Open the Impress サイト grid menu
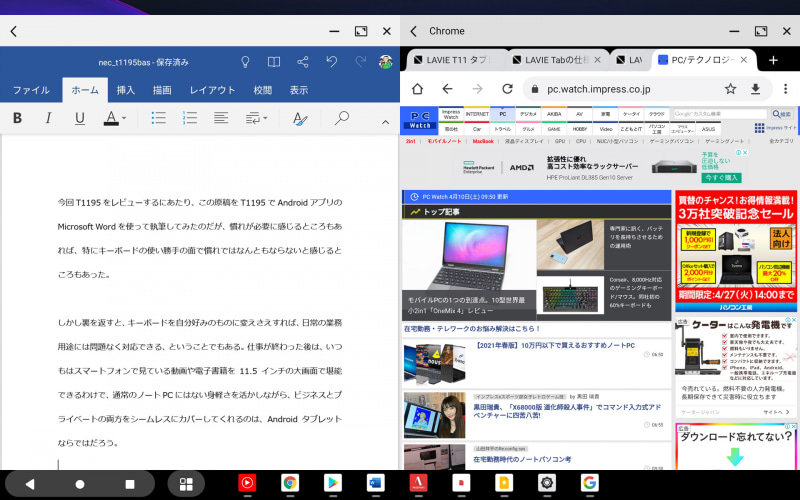This screenshot has width=800, height=500. (x=774, y=128)
